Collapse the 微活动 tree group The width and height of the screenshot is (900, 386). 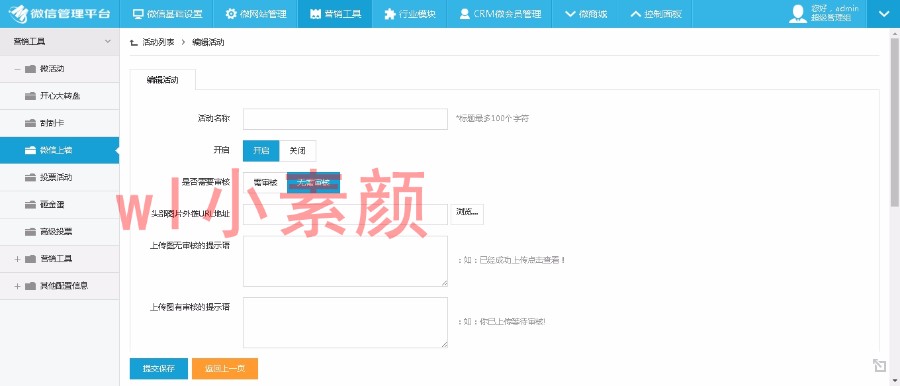pyautogui.click(x=17, y=69)
